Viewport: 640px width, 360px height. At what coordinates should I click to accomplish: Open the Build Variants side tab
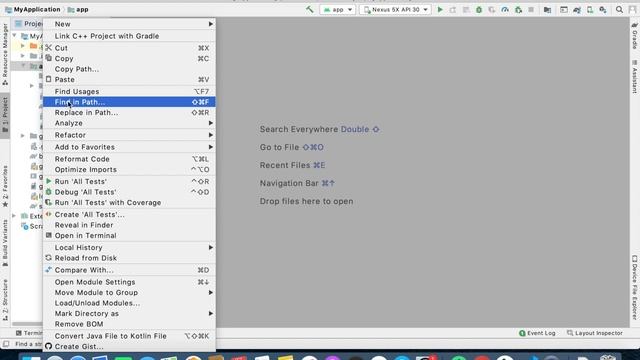click(5, 243)
